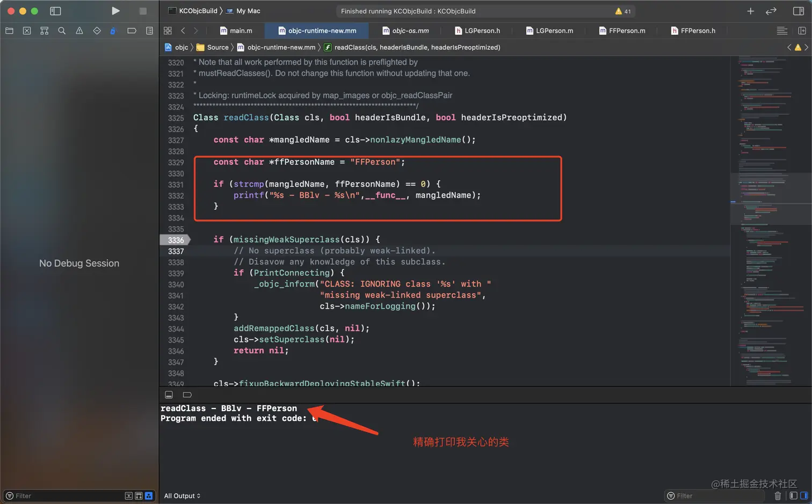Select the objc-runtime-new.mm tab
This screenshot has height=504, width=812.
pyautogui.click(x=317, y=31)
